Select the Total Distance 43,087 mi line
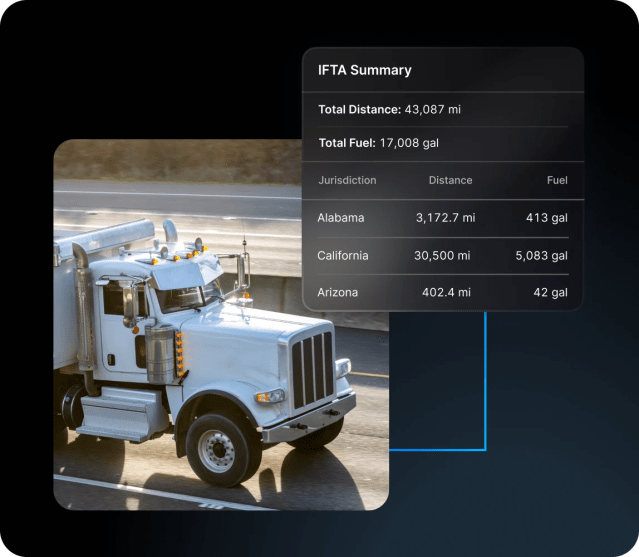 389,109
